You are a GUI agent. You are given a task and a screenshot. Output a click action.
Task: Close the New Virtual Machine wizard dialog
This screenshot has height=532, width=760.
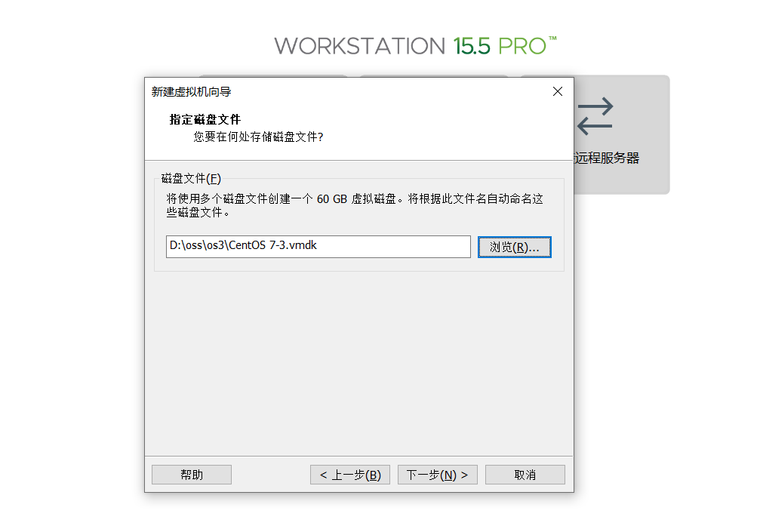tap(558, 91)
